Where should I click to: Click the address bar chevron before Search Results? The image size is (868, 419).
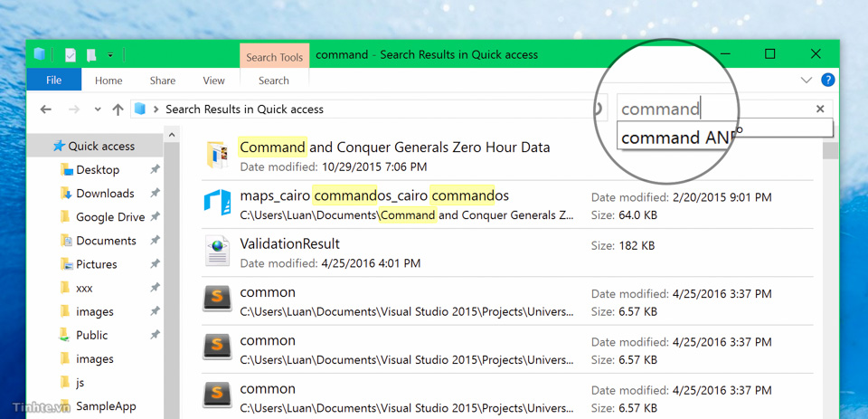[x=156, y=110]
